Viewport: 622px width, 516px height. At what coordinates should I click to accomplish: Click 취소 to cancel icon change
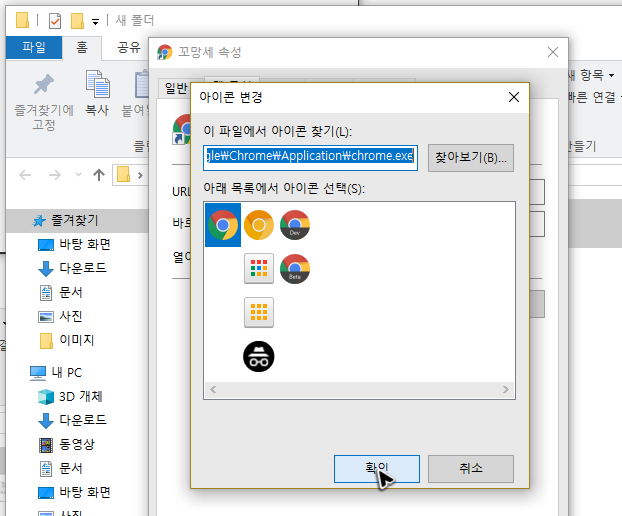[x=471, y=469]
